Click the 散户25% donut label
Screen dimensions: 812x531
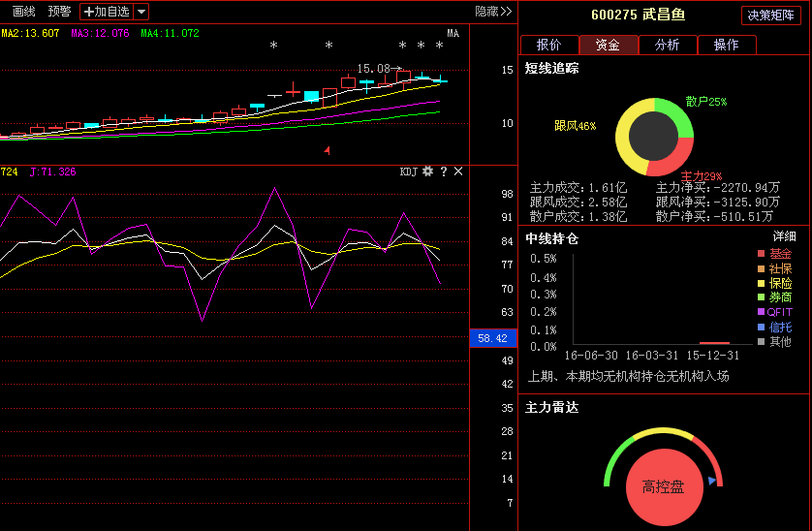pos(706,102)
